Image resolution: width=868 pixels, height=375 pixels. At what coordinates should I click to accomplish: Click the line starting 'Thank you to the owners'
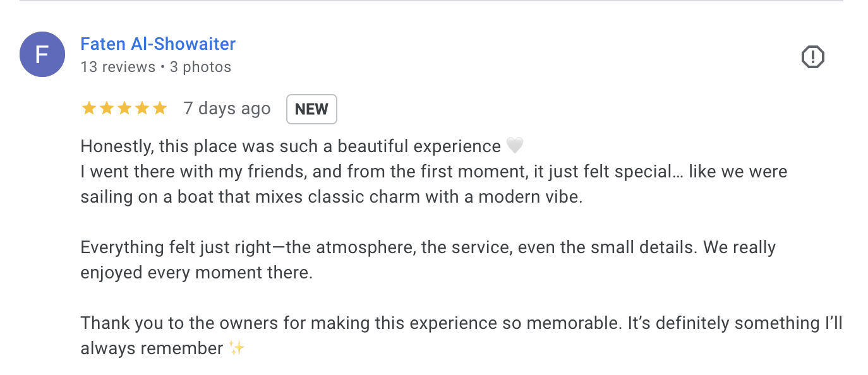pos(462,323)
